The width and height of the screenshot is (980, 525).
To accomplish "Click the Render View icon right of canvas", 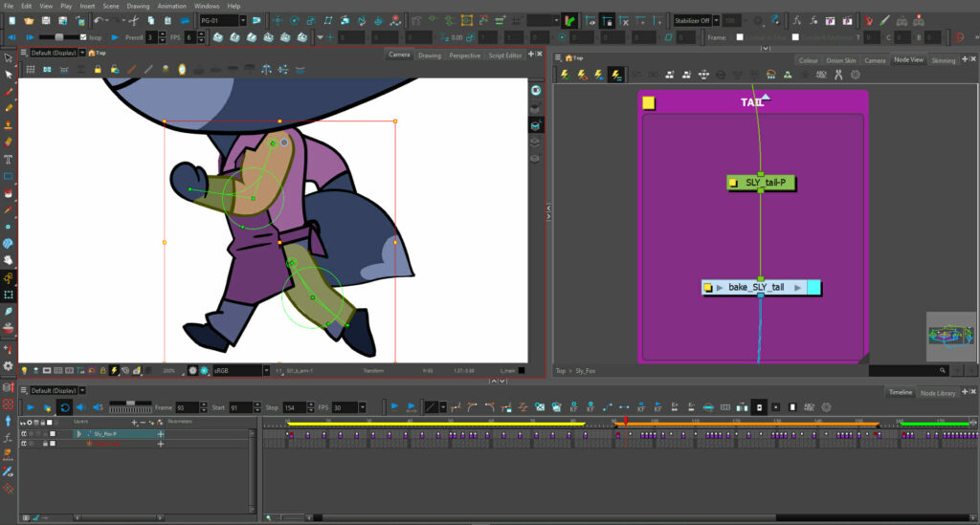I will (x=536, y=91).
